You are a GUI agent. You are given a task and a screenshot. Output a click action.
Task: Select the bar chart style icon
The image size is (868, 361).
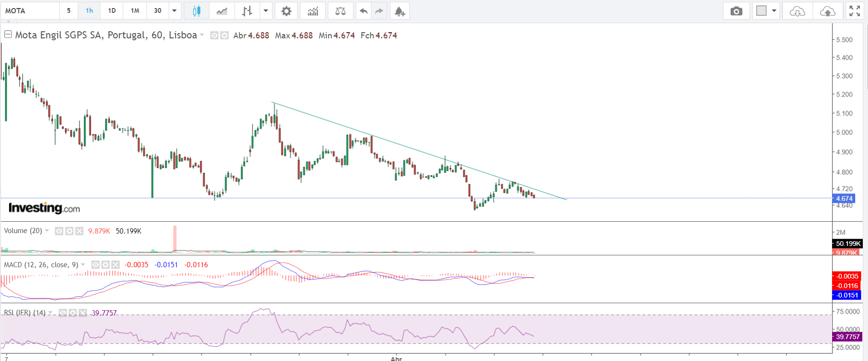pyautogui.click(x=247, y=11)
